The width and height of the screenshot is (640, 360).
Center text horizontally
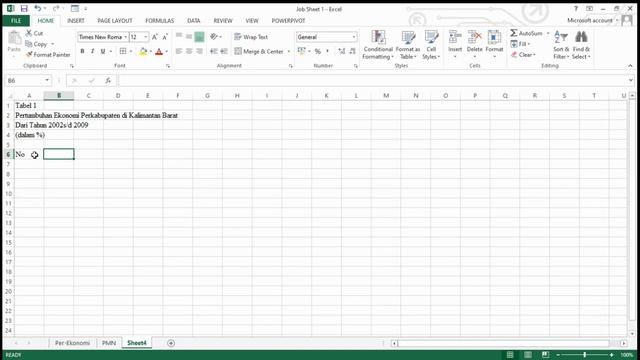(189, 51)
